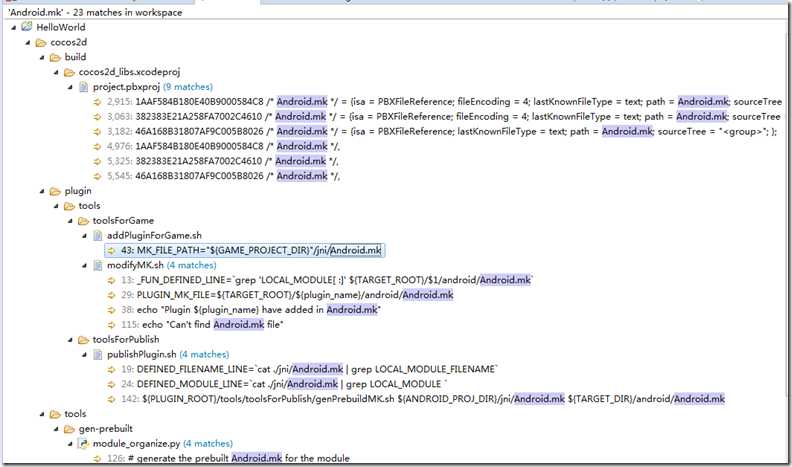The width and height of the screenshot is (792, 467).
Task: Collapse the cocos2d_libs.xcodeproj node
Action: pos(57,72)
